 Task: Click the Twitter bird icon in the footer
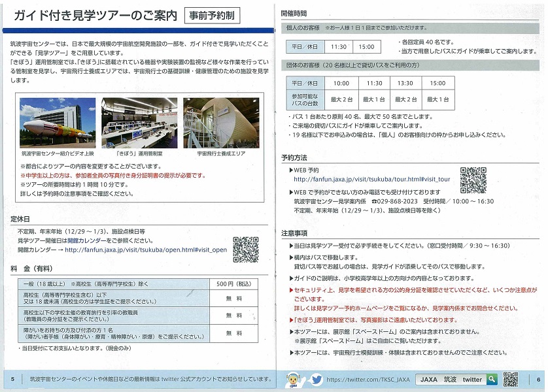317,380
